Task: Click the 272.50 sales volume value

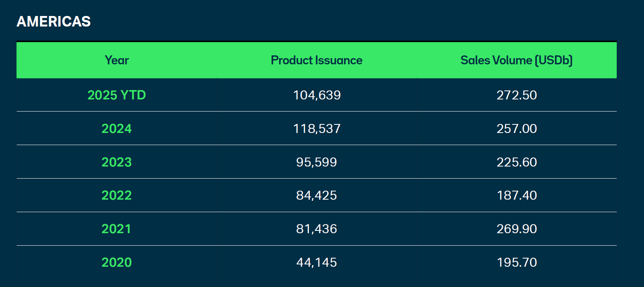Action: (517, 95)
